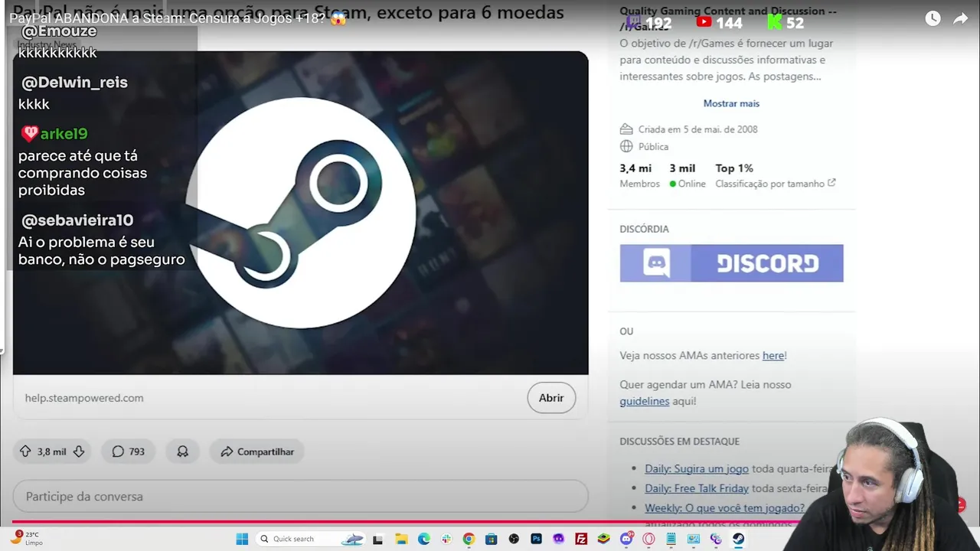Click the Pública visibility label
The width and height of the screenshot is (980, 551).
[653, 146]
